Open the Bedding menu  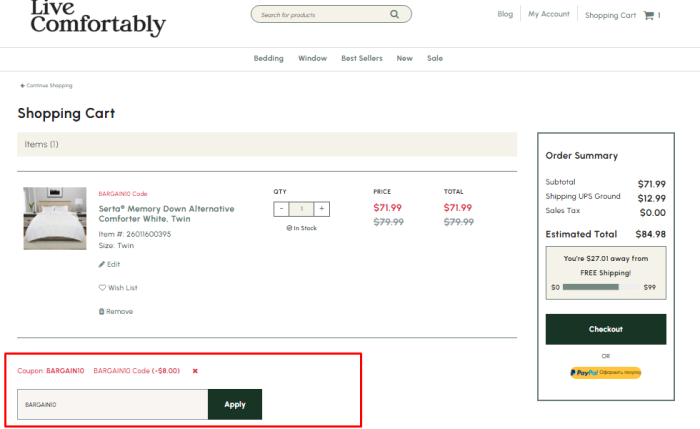tap(268, 58)
